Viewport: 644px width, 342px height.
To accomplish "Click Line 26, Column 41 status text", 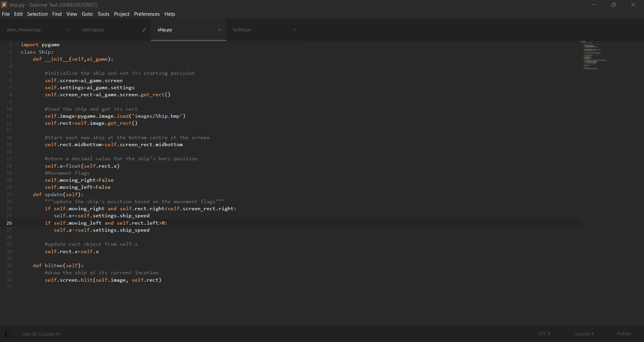I will click(x=41, y=334).
